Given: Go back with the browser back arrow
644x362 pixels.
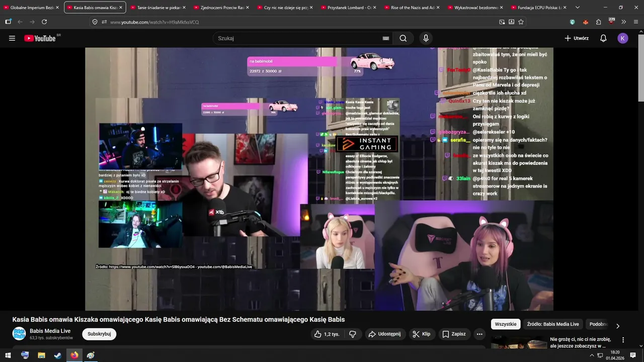Looking at the screenshot, I should (20, 22).
